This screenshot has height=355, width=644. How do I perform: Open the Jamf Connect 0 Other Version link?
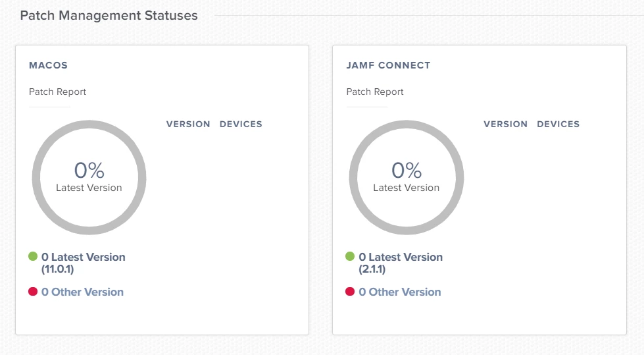pos(400,292)
